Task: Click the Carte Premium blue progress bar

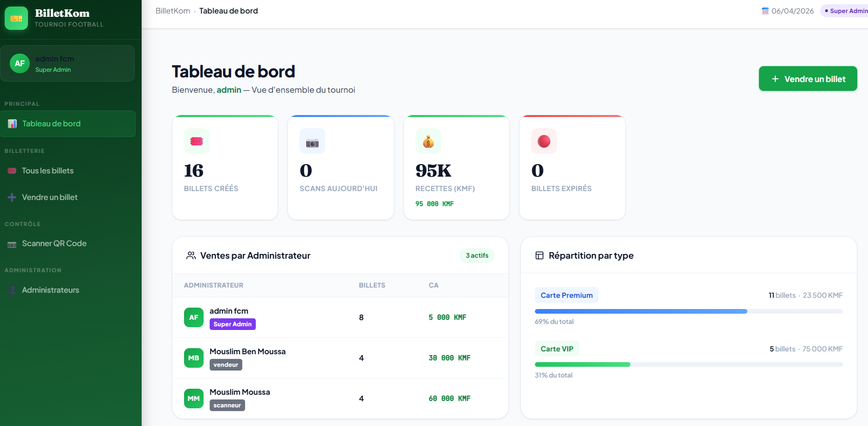Action: click(641, 311)
